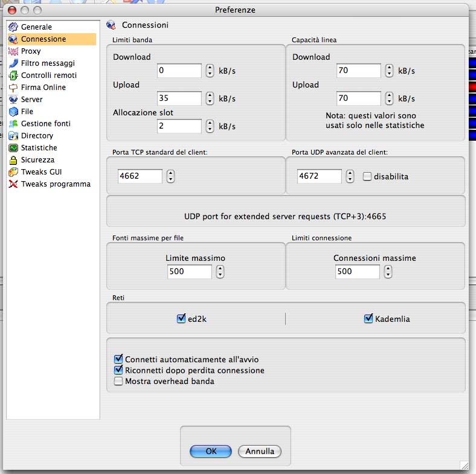Open Filtro messaggi preferences icon
Screen dimensions: 476x474
coord(13,63)
